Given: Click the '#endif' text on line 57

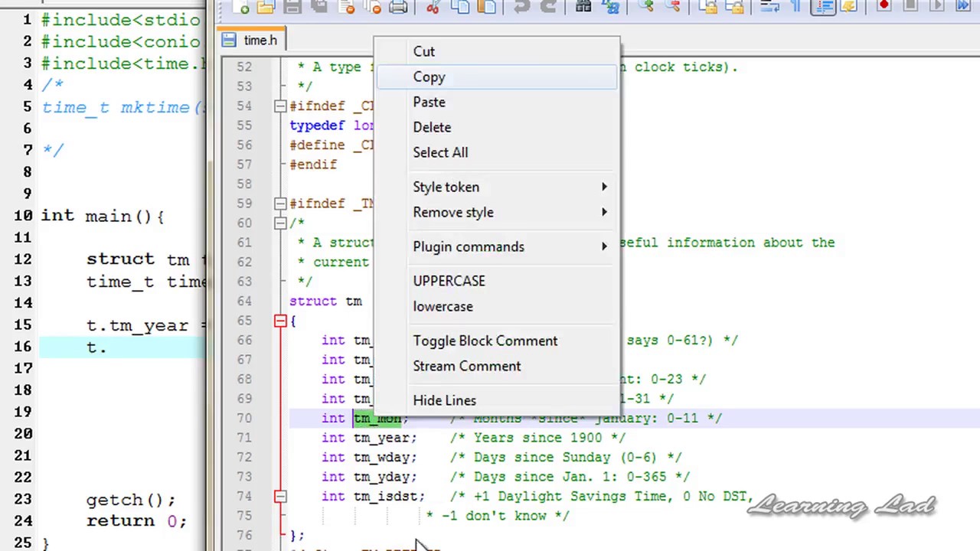Looking at the screenshot, I should coord(313,165).
